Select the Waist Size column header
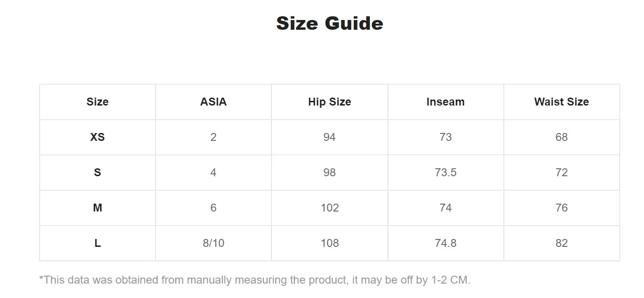 (562, 102)
